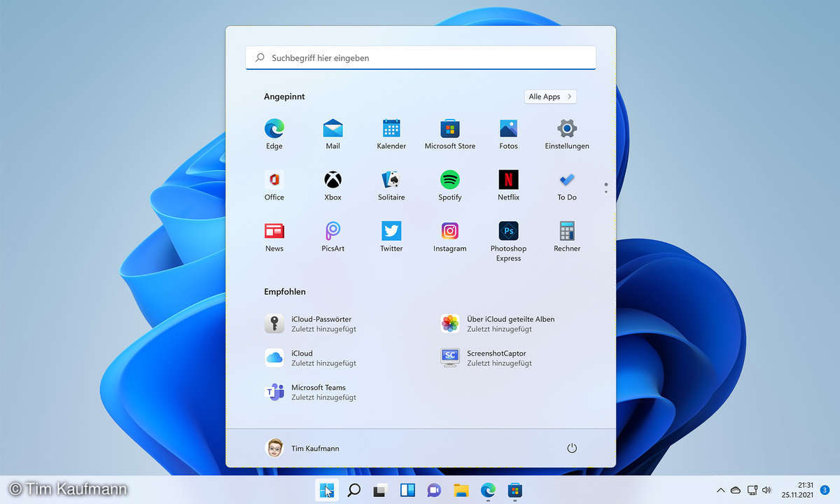Click the Empfohlen heading
The height and width of the screenshot is (504, 840).
285,291
